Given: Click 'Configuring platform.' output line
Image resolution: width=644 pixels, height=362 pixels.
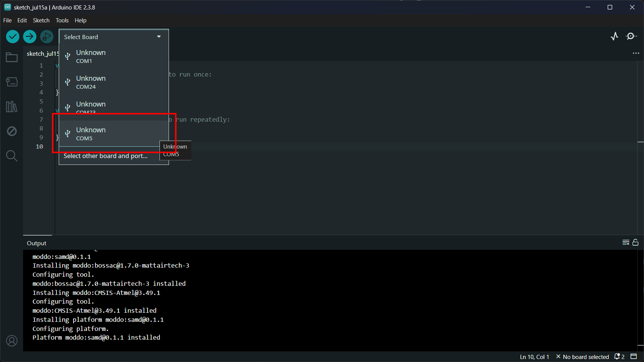Looking at the screenshot, I should coord(70,329).
